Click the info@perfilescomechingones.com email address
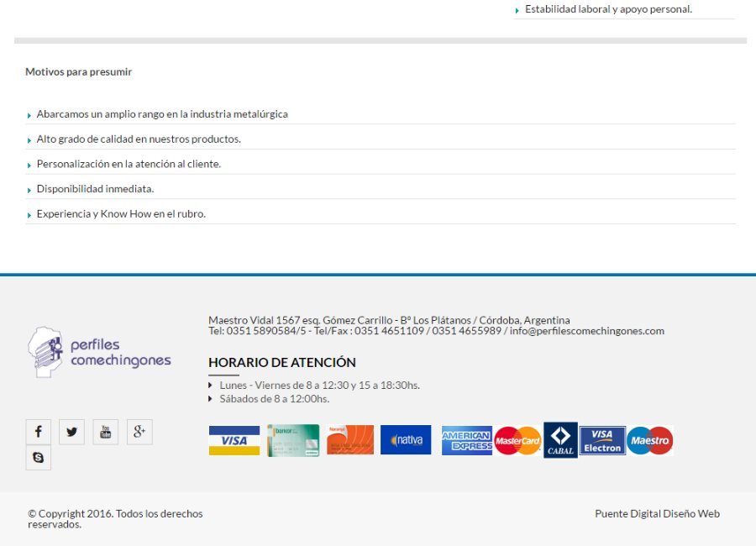 pos(587,331)
